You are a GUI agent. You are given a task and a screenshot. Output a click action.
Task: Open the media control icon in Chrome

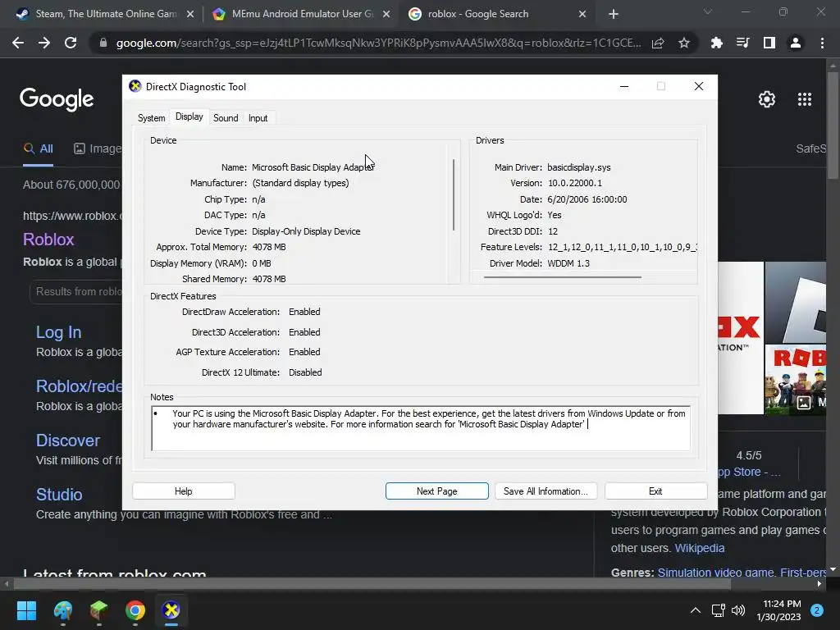tap(742, 43)
